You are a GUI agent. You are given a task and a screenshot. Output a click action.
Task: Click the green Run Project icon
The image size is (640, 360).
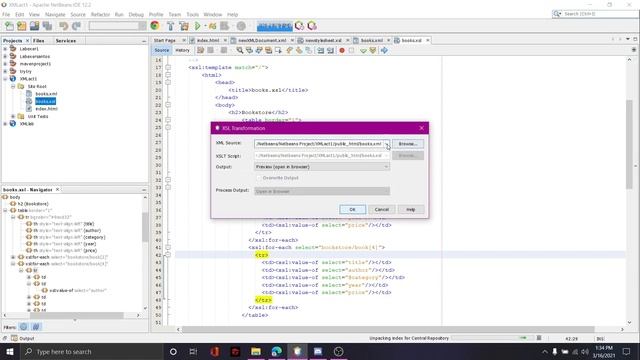click(x=198, y=26)
